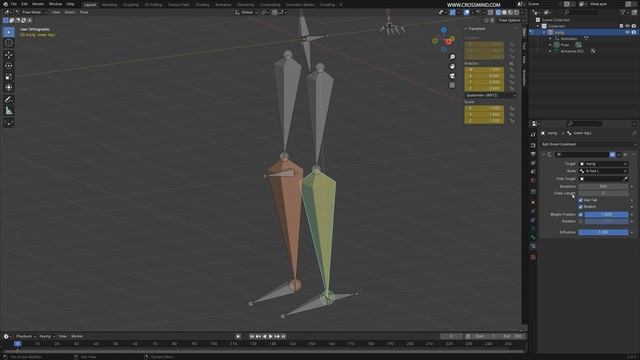This screenshot has width=640, height=360.
Task: Toggle the Rotation weight checkbox
Action: (x=581, y=221)
